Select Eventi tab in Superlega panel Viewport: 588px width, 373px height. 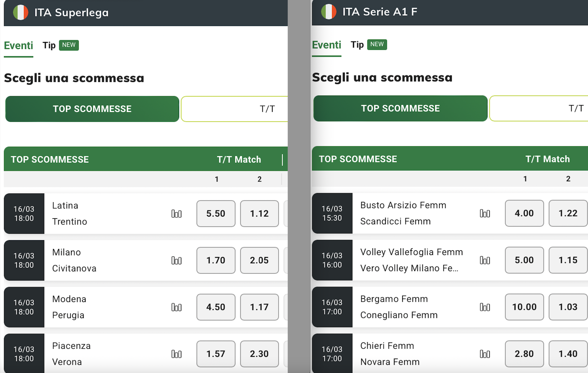(x=19, y=46)
